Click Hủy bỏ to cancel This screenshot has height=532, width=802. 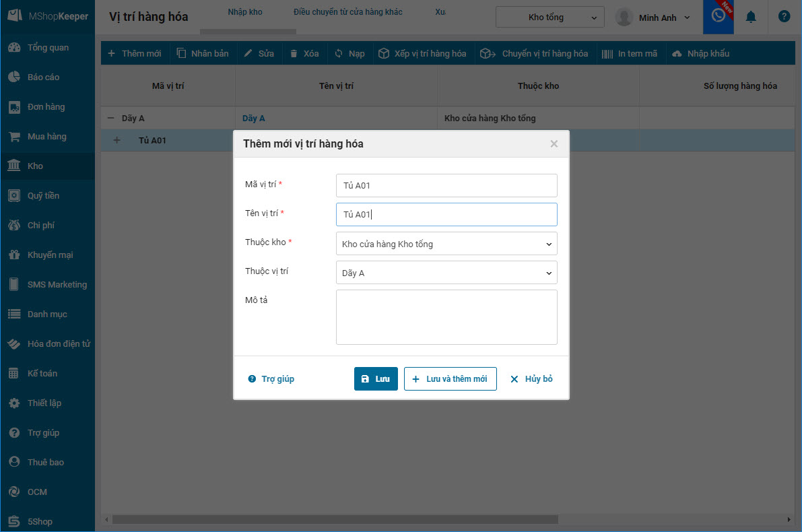tap(531, 379)
